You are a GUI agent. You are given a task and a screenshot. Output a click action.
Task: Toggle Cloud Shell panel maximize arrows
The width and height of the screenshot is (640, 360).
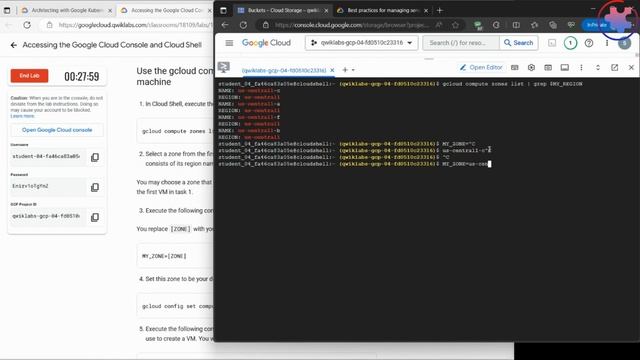tap(598, 67)
